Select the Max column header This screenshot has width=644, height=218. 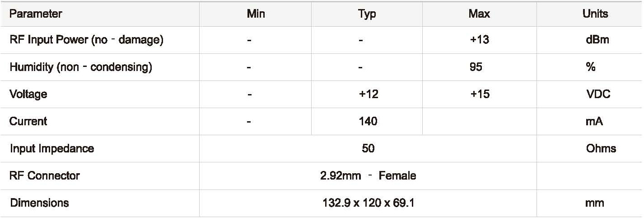pos(479,14)
